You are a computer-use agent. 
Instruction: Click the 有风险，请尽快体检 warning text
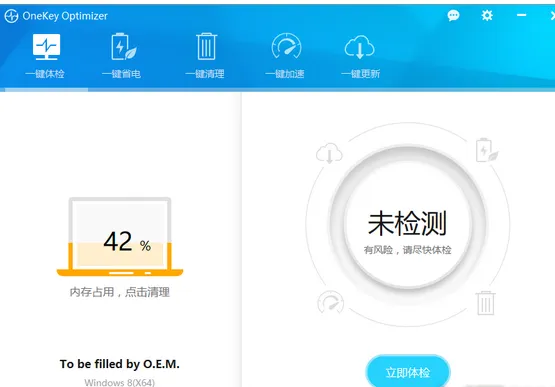point(408,250)
